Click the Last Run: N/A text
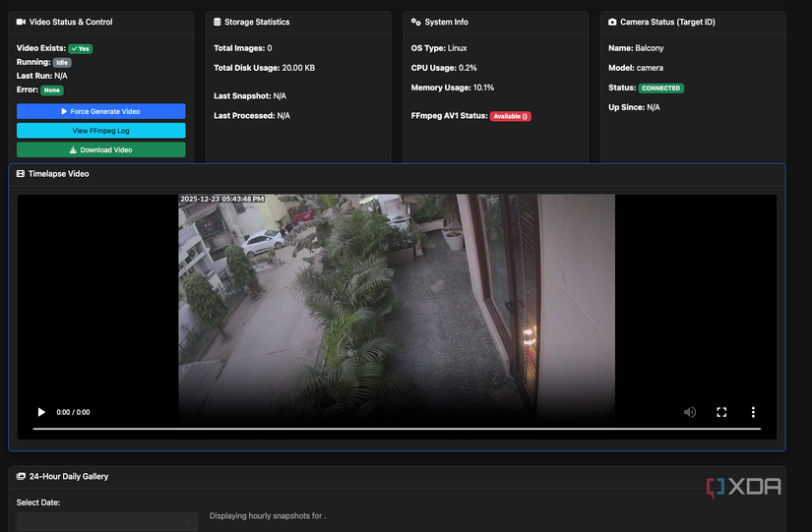The width and height of the screenshot is (812, 532). click(42, 76)
